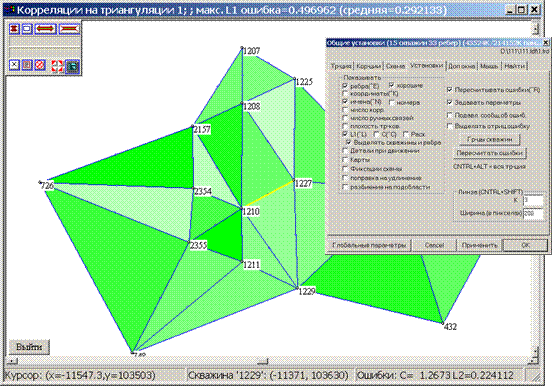The width and height of the screenshot is (552, 386).
Task: Enable the Детали при движении checkbox
Action: [345, 151]
